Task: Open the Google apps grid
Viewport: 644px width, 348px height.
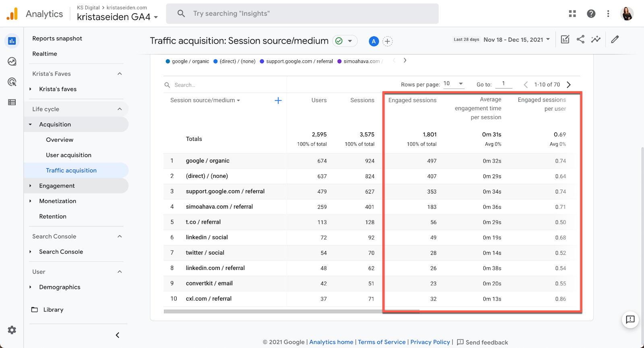Action: (572, 14)
